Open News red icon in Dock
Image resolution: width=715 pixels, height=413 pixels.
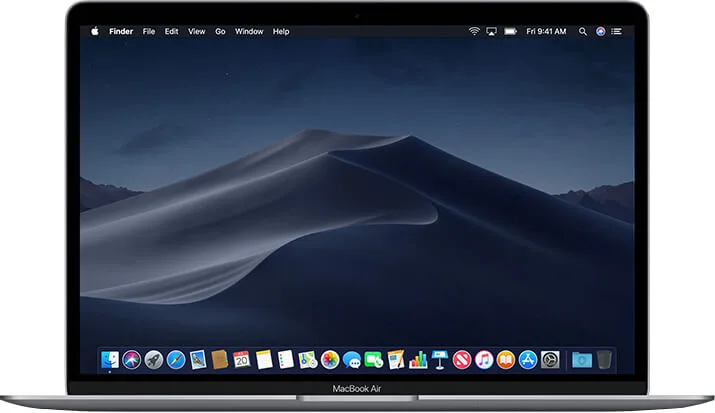tap(462, 360)
